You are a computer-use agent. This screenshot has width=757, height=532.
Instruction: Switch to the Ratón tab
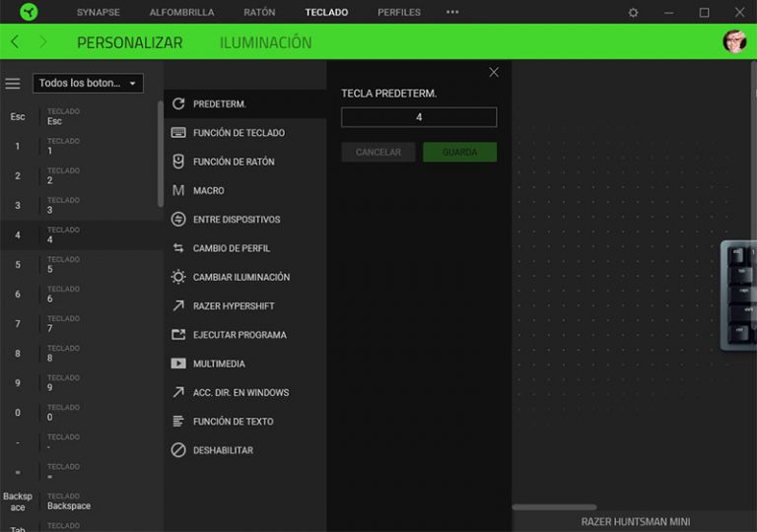(259, 12)
